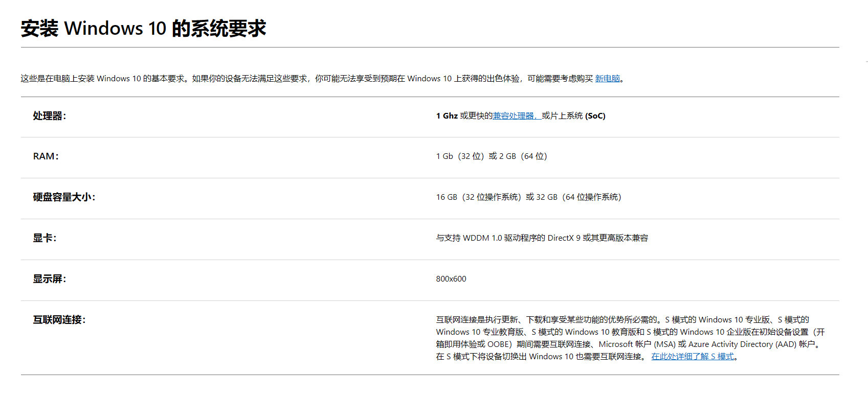
Task: Select the 互联网连接 row label
Action: (59, 320)
